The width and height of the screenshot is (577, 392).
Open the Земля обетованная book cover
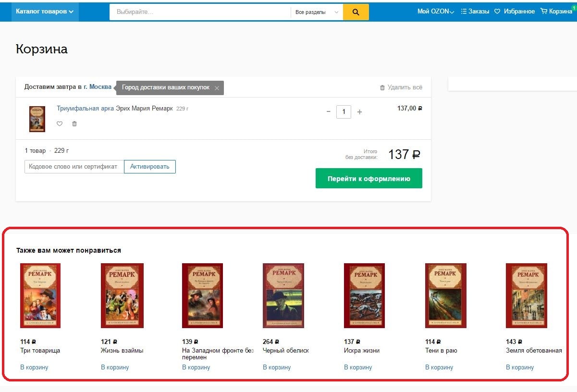click(x=527, y=295)
